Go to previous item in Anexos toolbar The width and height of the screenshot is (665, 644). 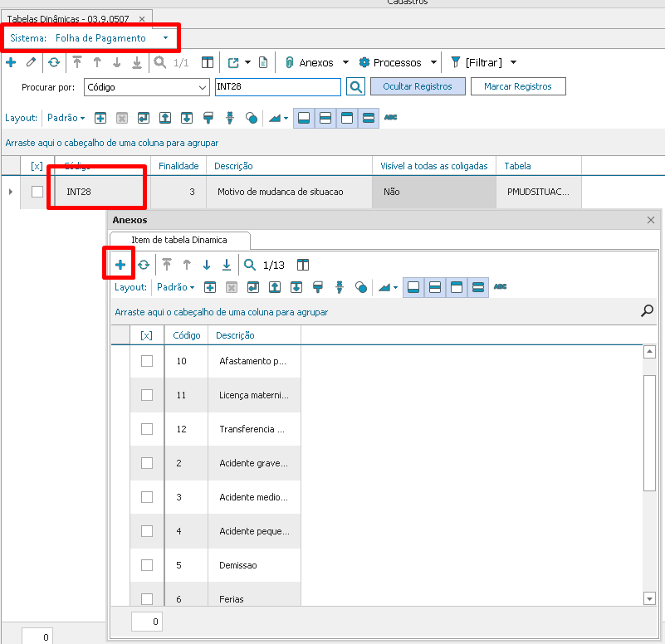tap(187, 265)
